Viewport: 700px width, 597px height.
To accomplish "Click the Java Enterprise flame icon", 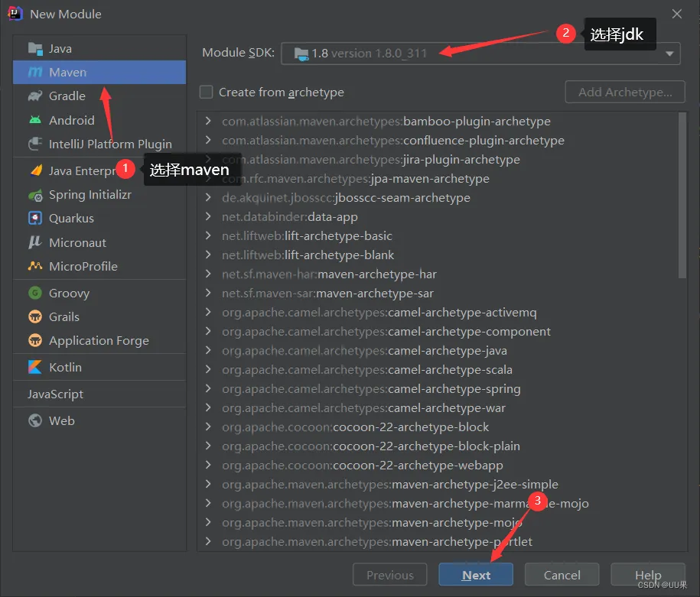I will click(36, 170).
